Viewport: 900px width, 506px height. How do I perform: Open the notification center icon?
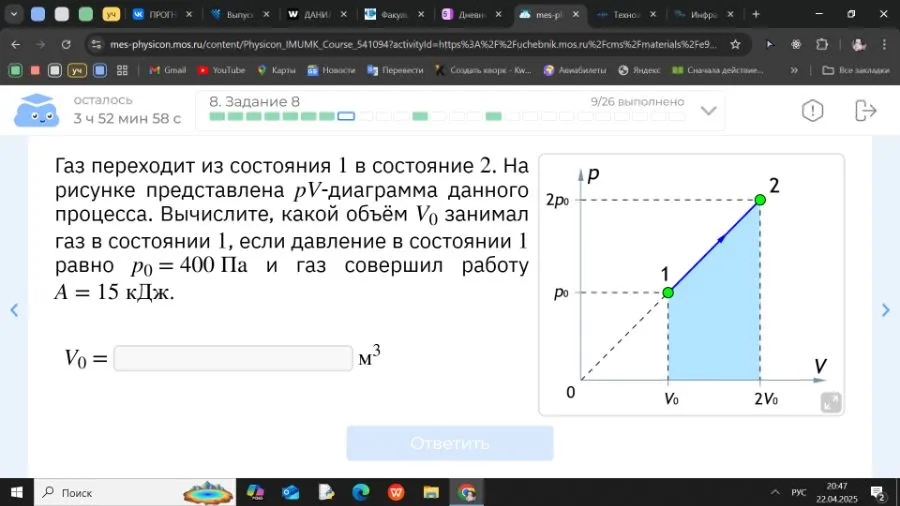point(878,492)
